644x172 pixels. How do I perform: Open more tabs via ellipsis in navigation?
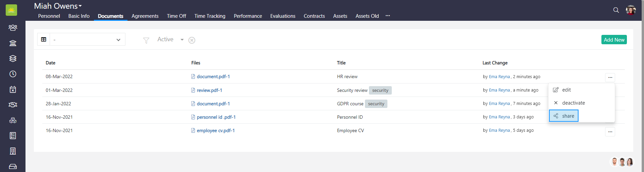[388, 16]
